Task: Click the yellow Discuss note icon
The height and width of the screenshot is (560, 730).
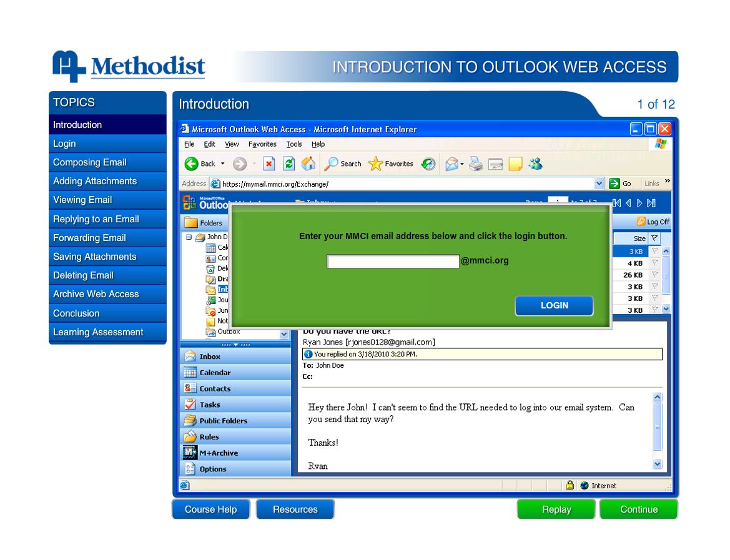Action: tap(515, 164)
